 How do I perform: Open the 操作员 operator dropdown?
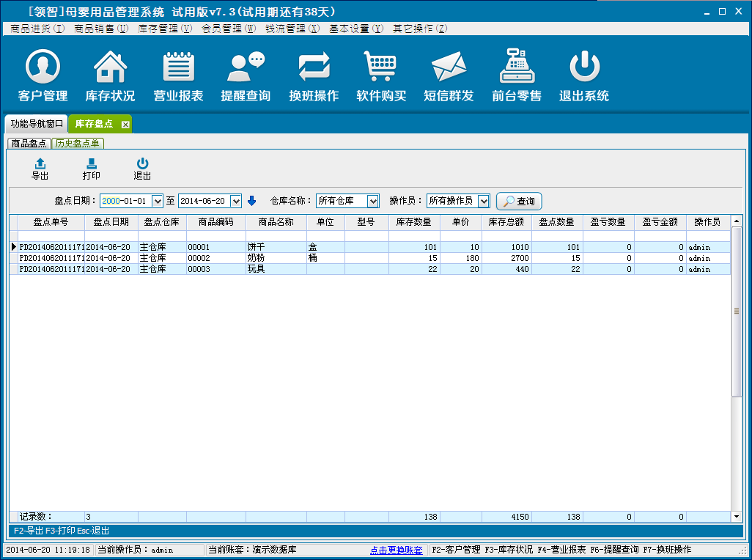pos(483,201)
